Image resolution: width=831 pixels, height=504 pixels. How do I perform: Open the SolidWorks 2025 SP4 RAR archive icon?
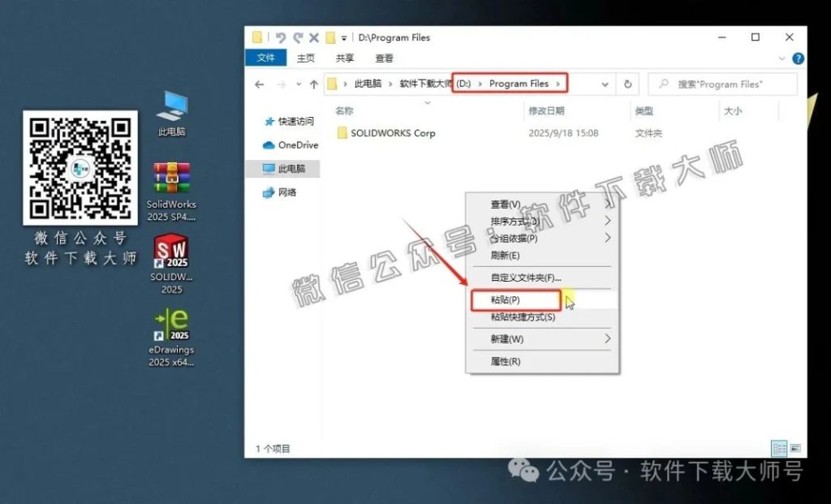[171, 177]
